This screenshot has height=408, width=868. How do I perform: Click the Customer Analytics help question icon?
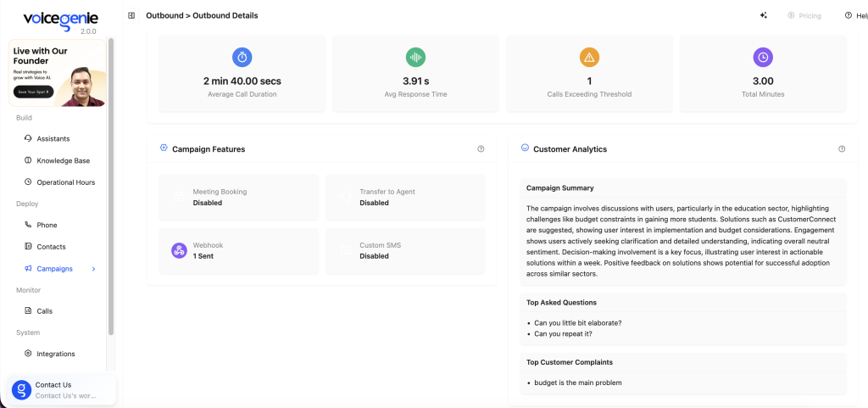click(x=842, y=149)
